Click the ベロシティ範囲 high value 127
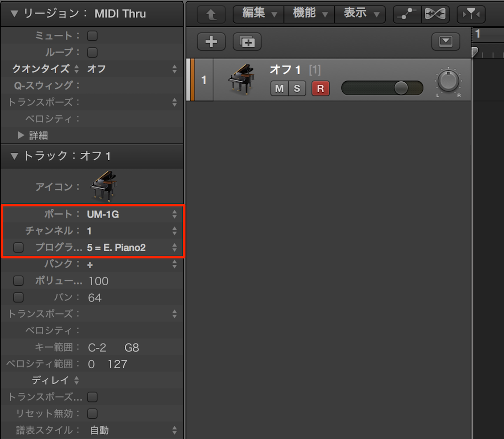Image resolution: width=504 pixels, height=439 pixels. (118, 364)
